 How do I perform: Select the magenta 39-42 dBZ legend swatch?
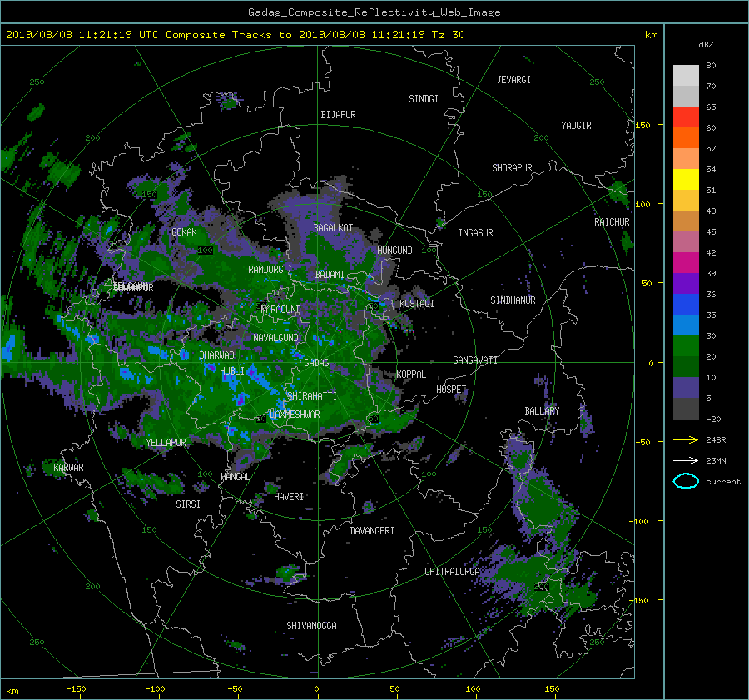686,262
